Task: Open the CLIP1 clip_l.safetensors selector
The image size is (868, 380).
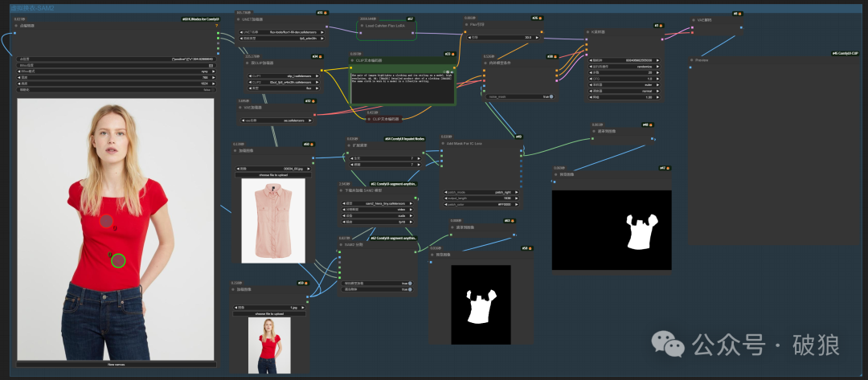Action: tap(284, 76)
